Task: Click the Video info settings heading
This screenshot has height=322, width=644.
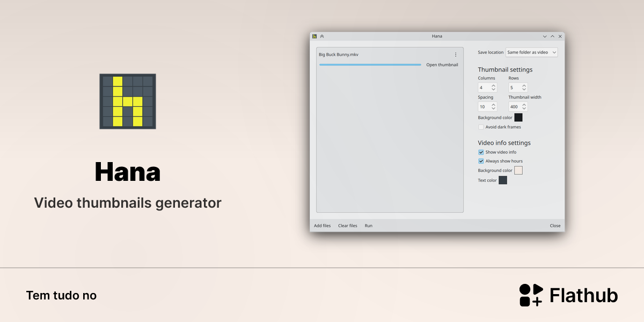Action: click(504, 143)
